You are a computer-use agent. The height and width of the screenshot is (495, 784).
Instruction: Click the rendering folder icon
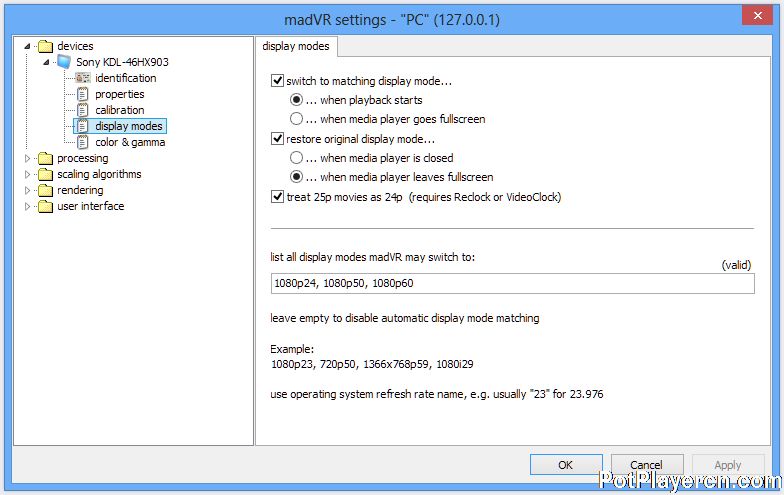(46, 190)
